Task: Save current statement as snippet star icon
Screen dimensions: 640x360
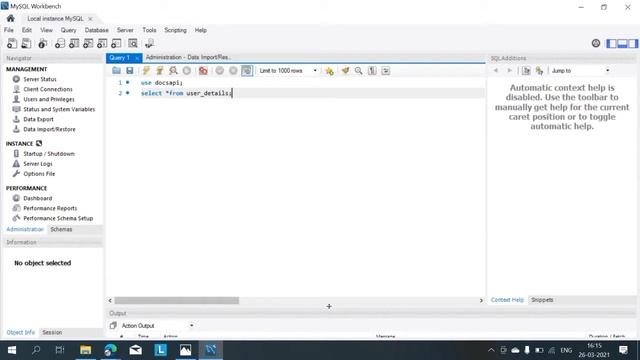Action: pyautogui.click(x=329, y=71)
